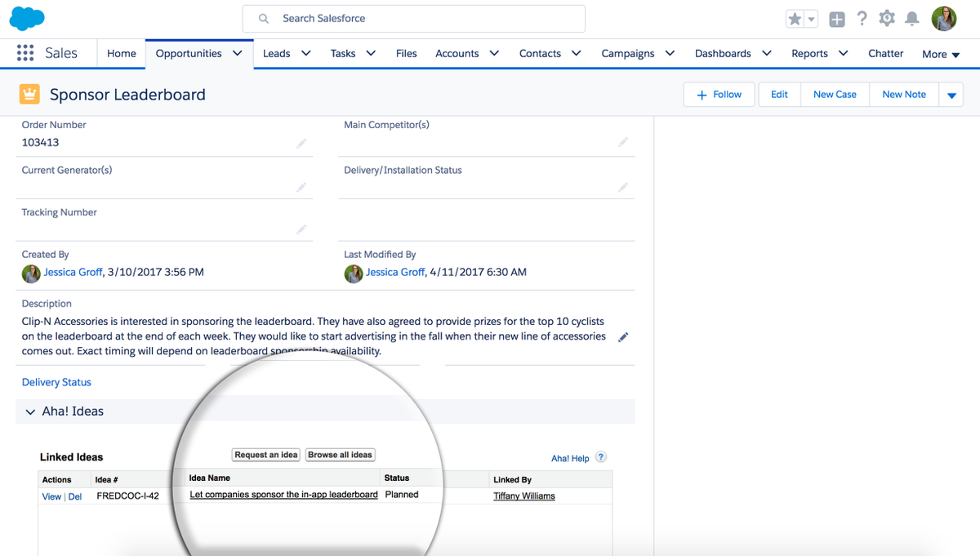Open the More navigation menu
Screen dimensions: 980x556
pos(941,54)
